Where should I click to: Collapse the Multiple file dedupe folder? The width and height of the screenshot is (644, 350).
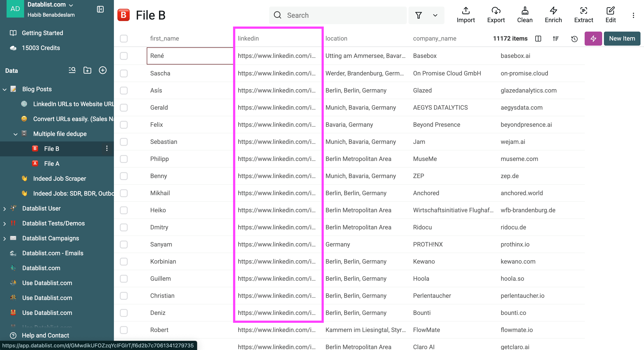(16, 134)
